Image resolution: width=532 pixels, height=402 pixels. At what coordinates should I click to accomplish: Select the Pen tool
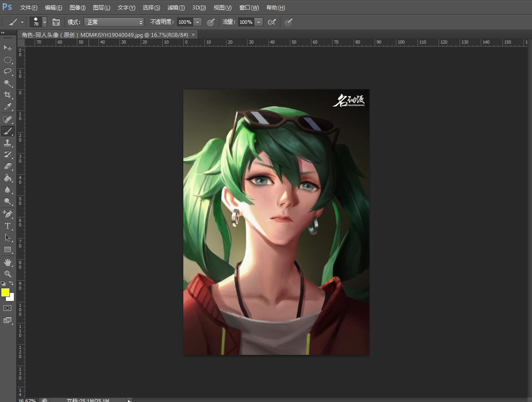(8, 214)
